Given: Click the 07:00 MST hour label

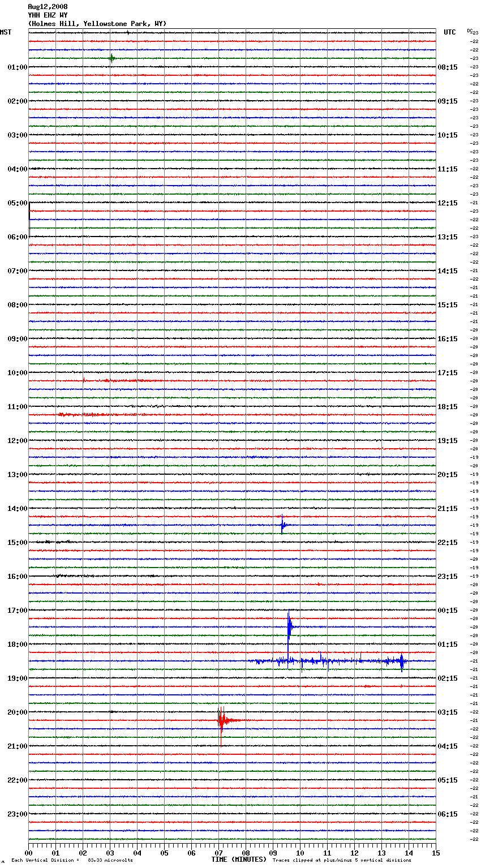Looking at the screenshot, I should tap(18, 271).
